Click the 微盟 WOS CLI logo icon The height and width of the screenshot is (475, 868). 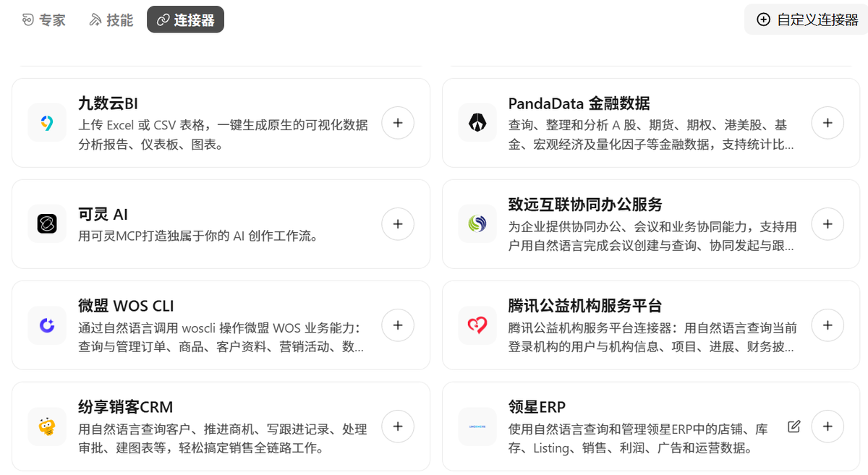click(x=47, y=325)
